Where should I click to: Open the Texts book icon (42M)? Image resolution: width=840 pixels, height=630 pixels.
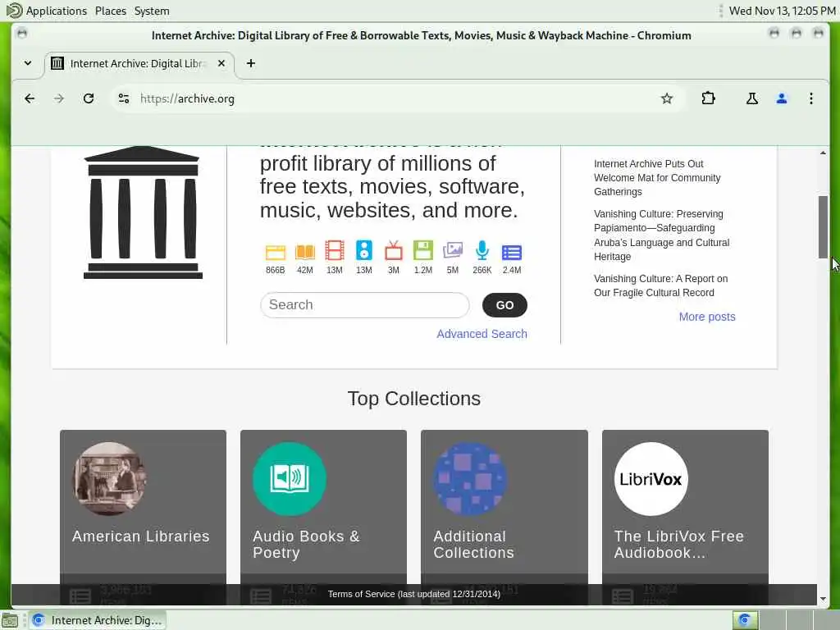click(305, 258)
